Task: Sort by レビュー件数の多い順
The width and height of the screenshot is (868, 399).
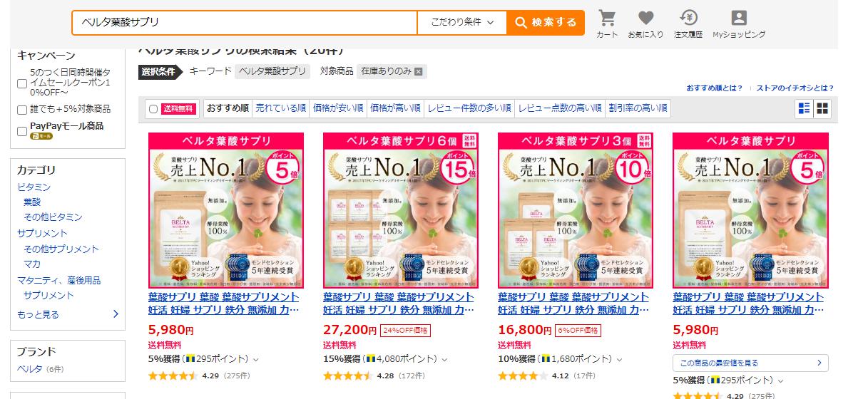Action: pyautogui.click(x=469, y=108)
